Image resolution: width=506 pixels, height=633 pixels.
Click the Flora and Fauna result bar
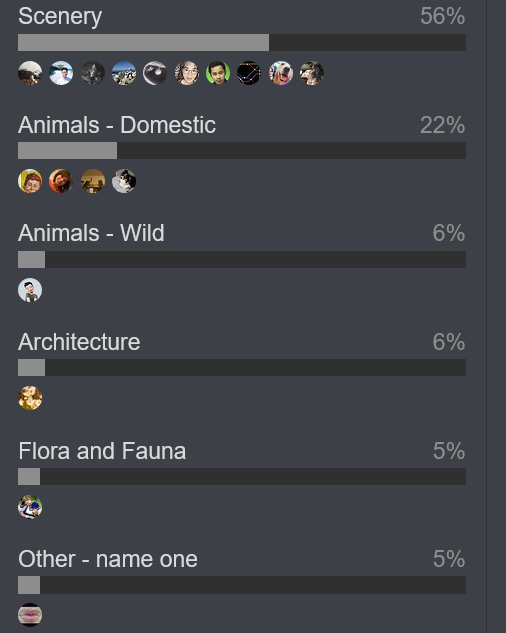pos(242,476)
